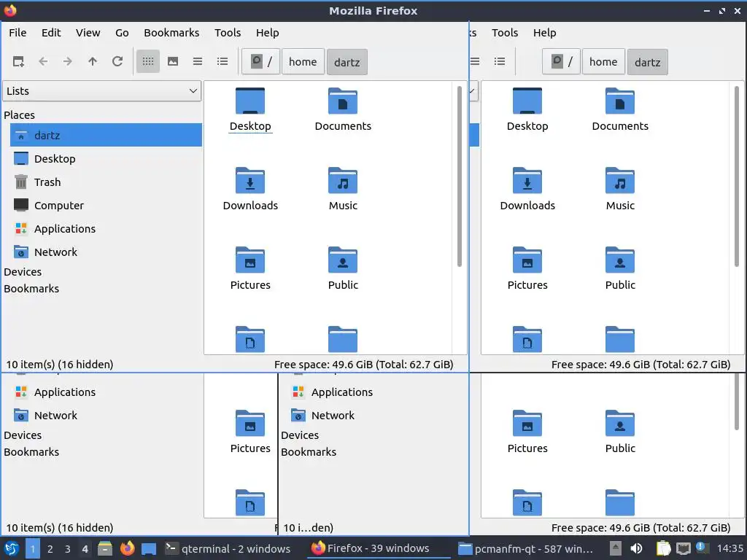Go forward using the right arrow toolbar icon

68,61
